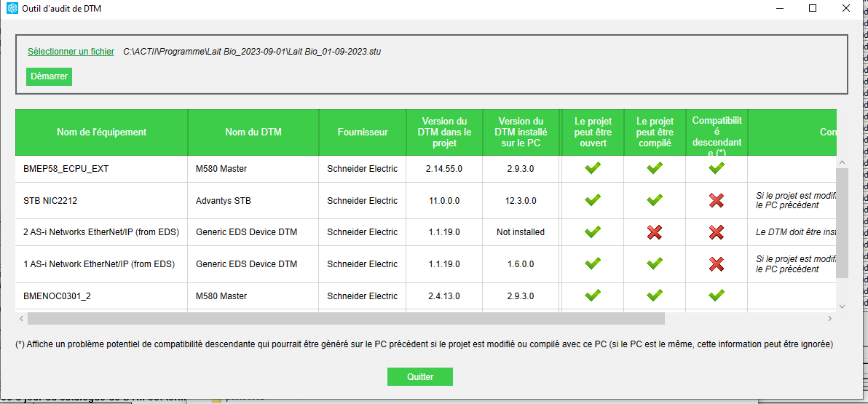Click green check for 1 AS-i Network project open
868x404 pixels.
coord(593,264)
